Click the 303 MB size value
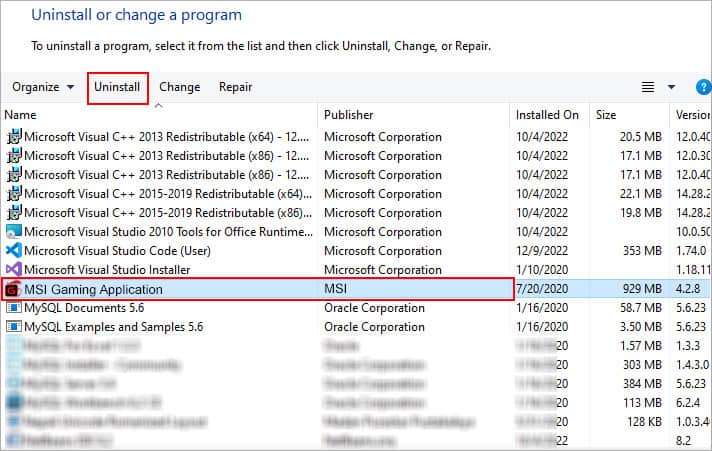 tap(642, 365)
